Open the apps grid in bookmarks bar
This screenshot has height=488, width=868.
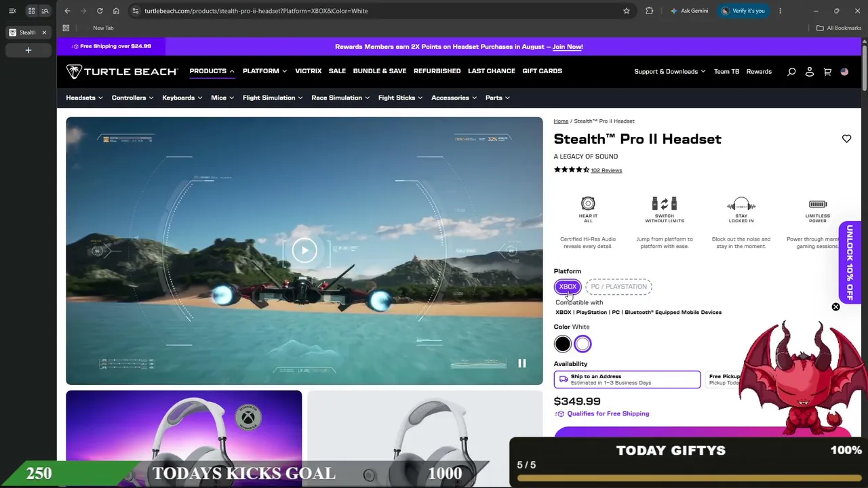pos(66,28)
